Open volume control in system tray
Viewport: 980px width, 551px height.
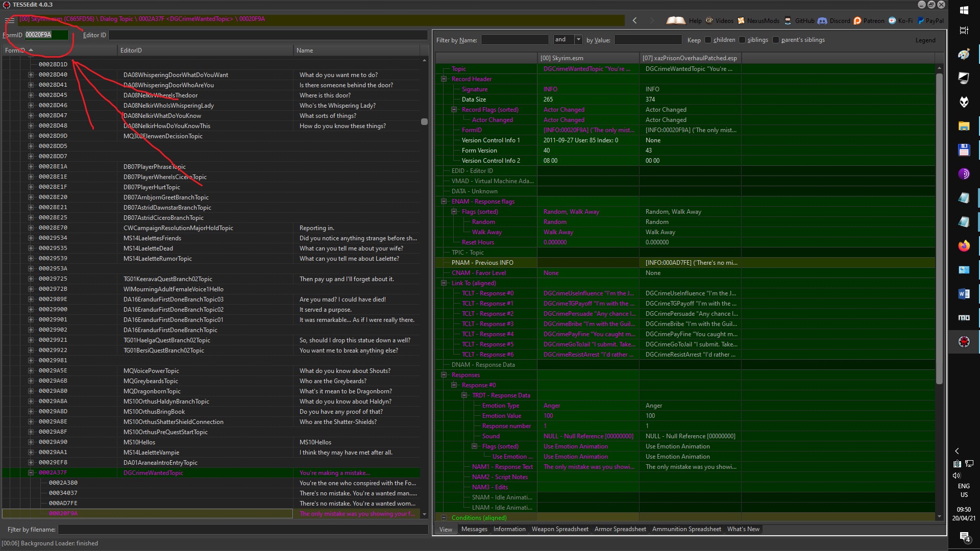click(x=957, y=475)
